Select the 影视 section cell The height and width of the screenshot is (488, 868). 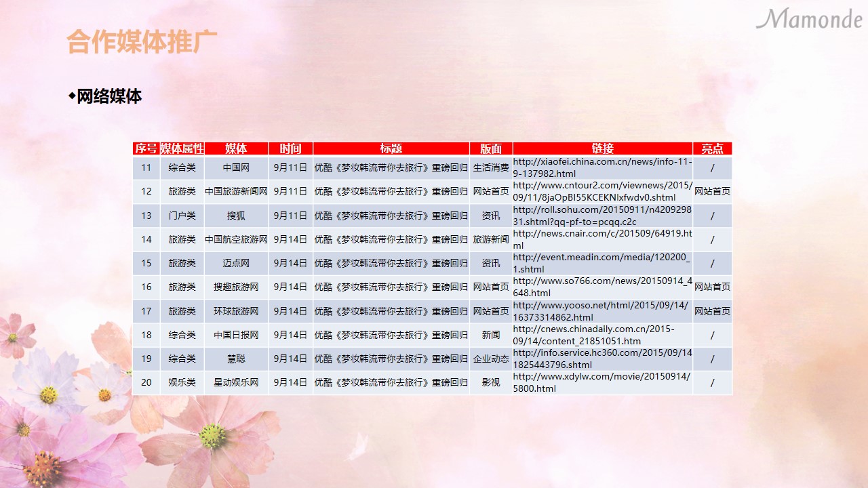point(491,382)
